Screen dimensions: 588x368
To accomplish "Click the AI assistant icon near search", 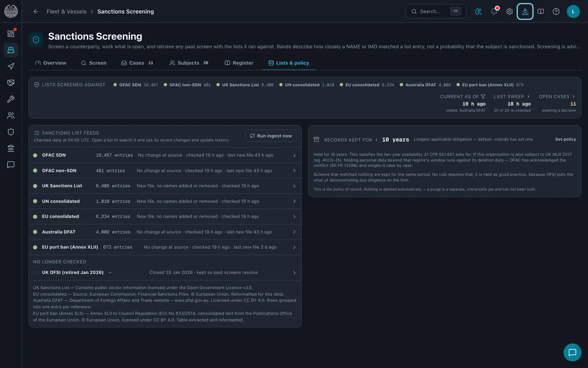I will coord(478,11).
